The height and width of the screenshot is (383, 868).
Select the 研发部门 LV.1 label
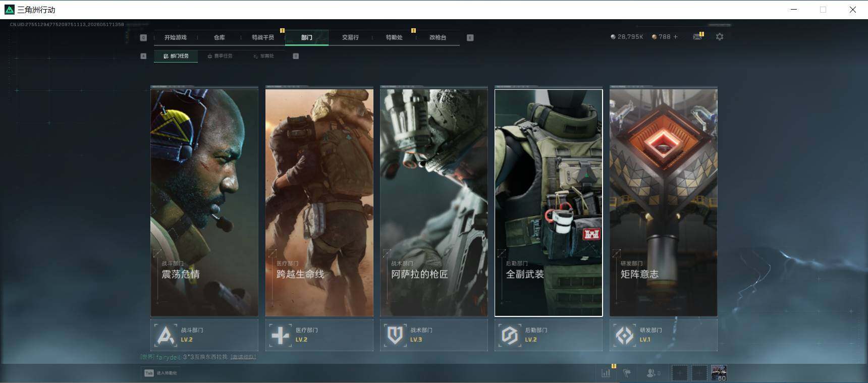[651, 335]
